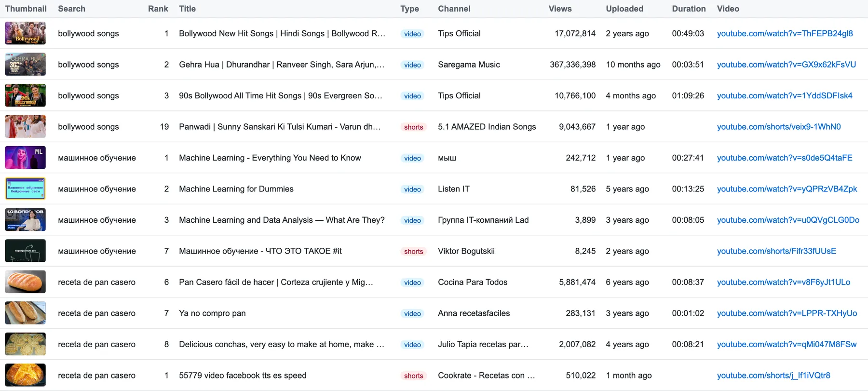This screenshot has height=391, width=868.
Task: Click title Машинное обучение - ЧТО ЭТО ТАКОЕ #it
Action: coord(260,251)
